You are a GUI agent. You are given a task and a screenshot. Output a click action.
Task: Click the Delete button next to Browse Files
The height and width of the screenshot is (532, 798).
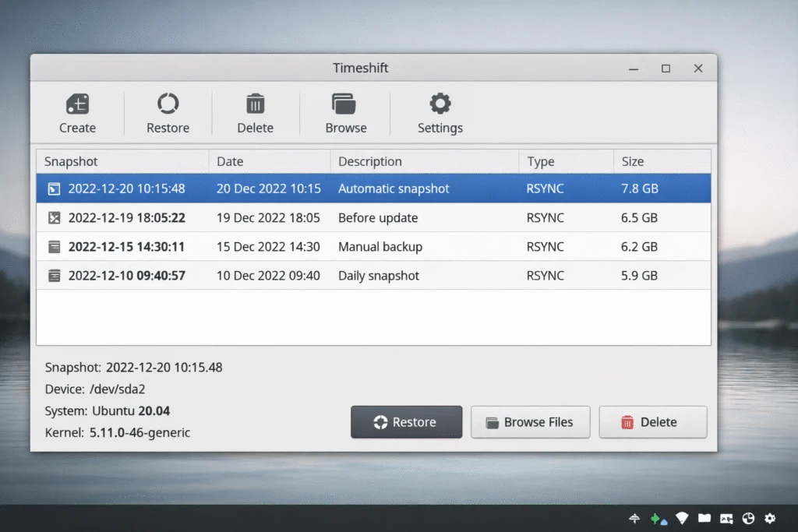(653, 421)
